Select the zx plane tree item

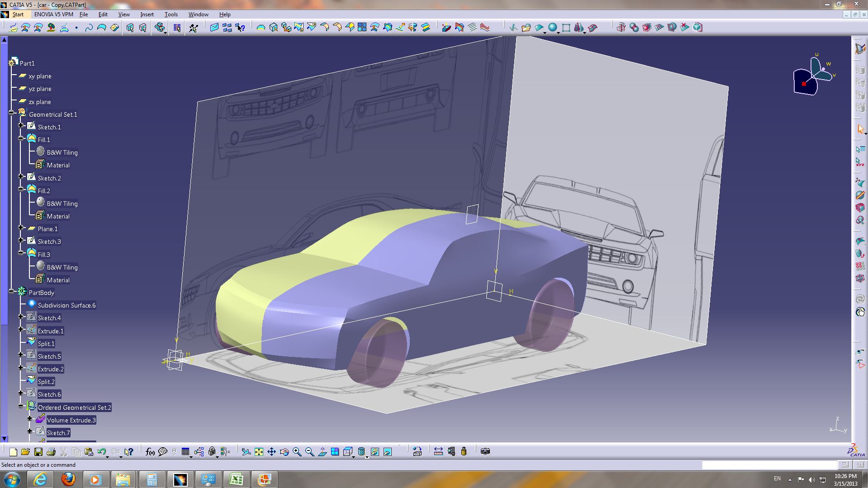(x=40, y=102)
